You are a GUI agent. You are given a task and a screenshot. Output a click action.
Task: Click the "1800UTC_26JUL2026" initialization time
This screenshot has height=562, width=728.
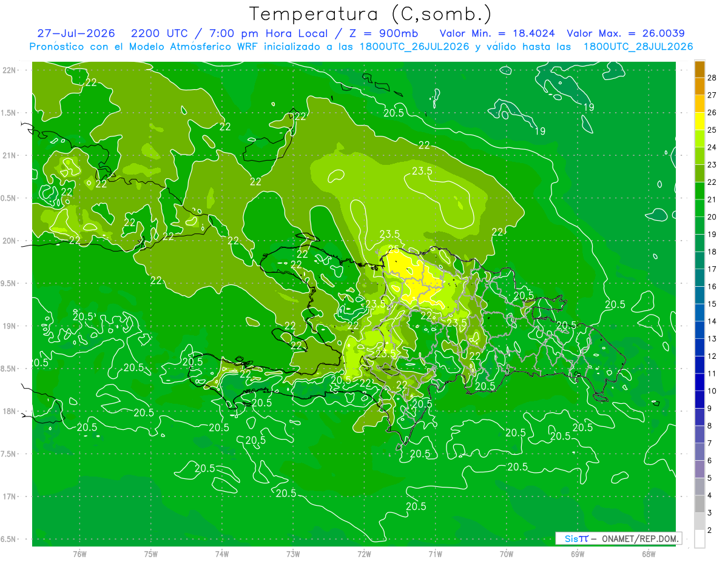click(x=414, y=47)
